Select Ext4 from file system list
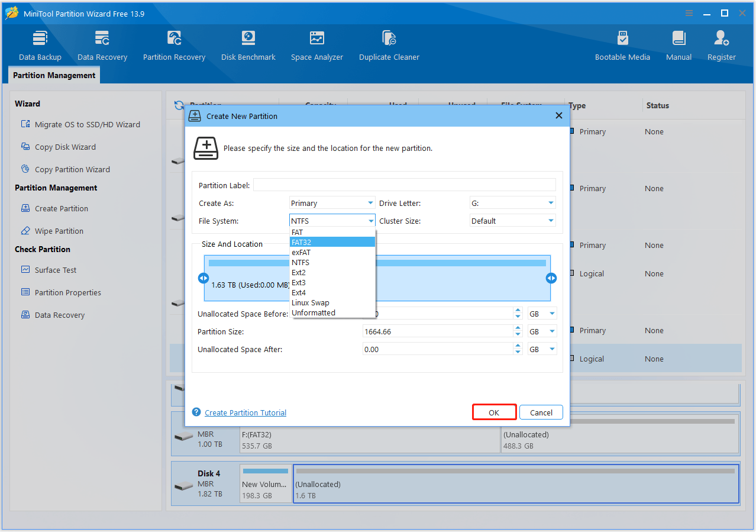Screen dimensions: 756x532 click(x=332, y=292)
